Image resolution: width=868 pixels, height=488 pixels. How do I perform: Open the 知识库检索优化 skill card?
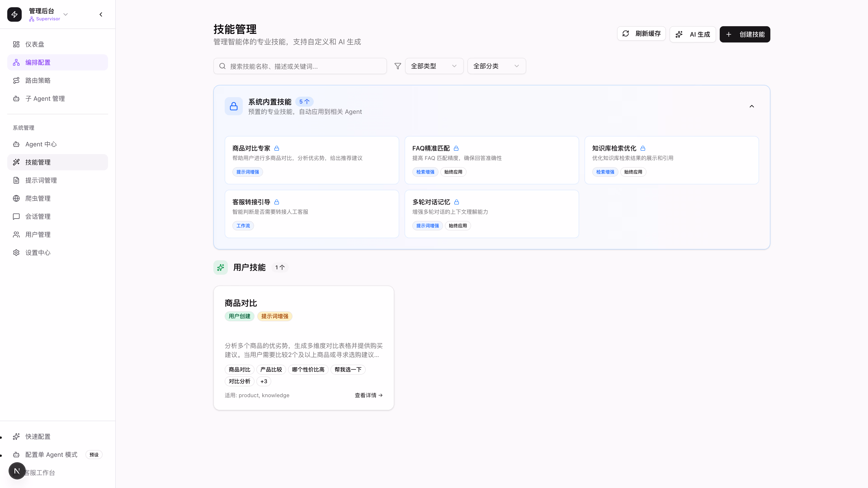point(672,160)
